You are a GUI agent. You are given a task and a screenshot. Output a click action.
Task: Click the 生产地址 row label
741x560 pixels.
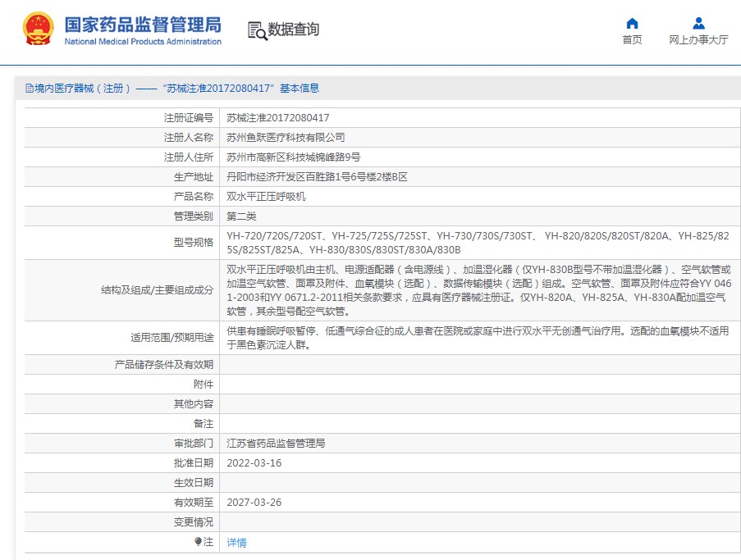[194, 177]
